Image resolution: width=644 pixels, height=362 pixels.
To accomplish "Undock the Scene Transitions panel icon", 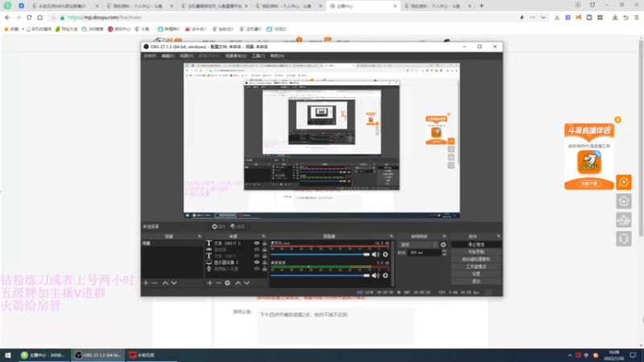I will click(x=444, y=237).
